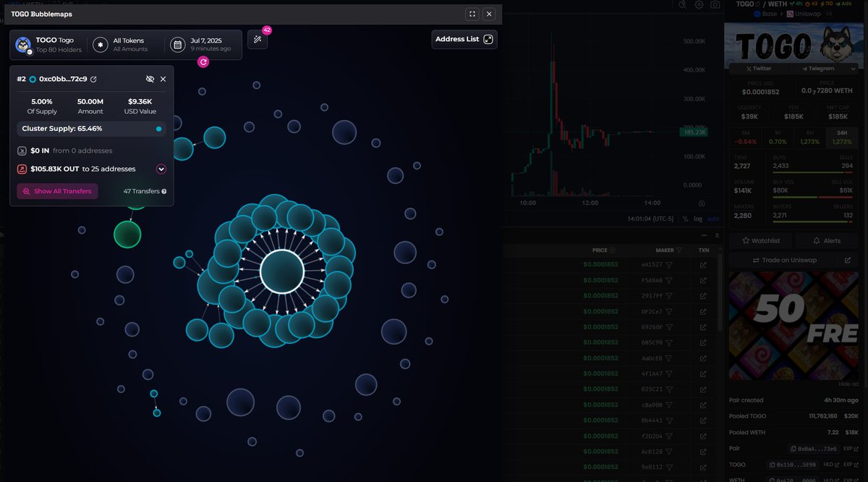Toggle fullscreen for TOGO Bubblemaps
The image size is (868, 482).
tap(472, 14)
